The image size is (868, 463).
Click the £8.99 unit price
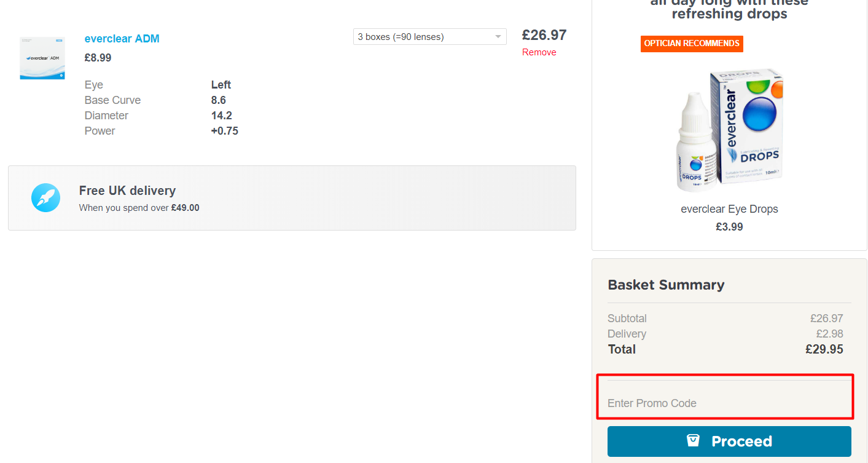point(98,58)
